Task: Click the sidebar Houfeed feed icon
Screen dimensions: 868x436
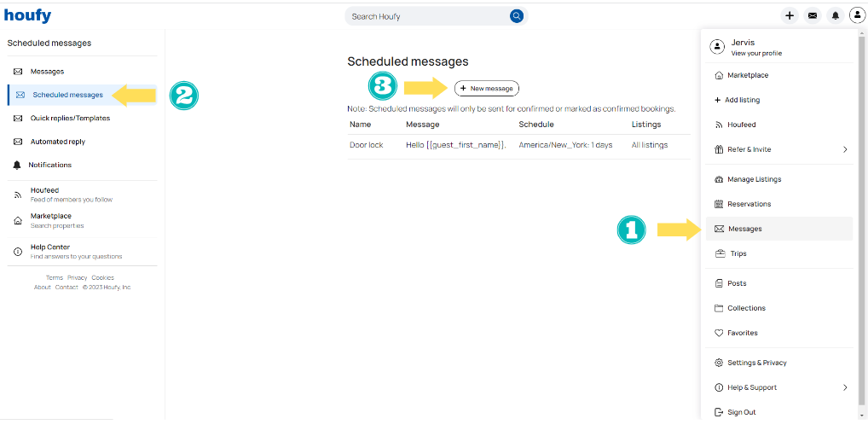Action: pos(18,195)
